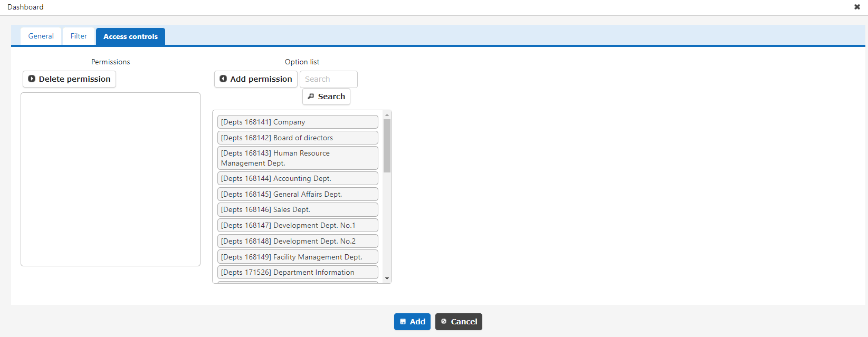Image resolution: width=868 pixels, height=337 pixels.
Task: Select Human Resource Management Dept. option
Action: (x=298, y=158)
